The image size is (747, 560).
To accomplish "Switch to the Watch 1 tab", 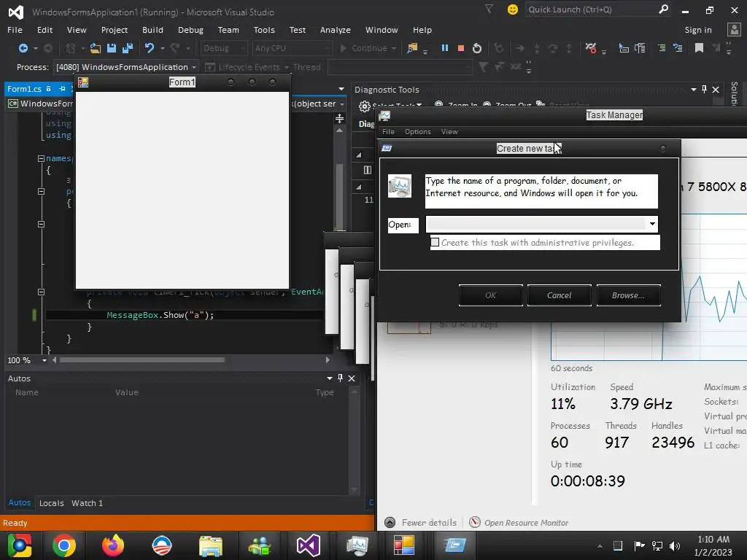I will (x=88, y=503).
